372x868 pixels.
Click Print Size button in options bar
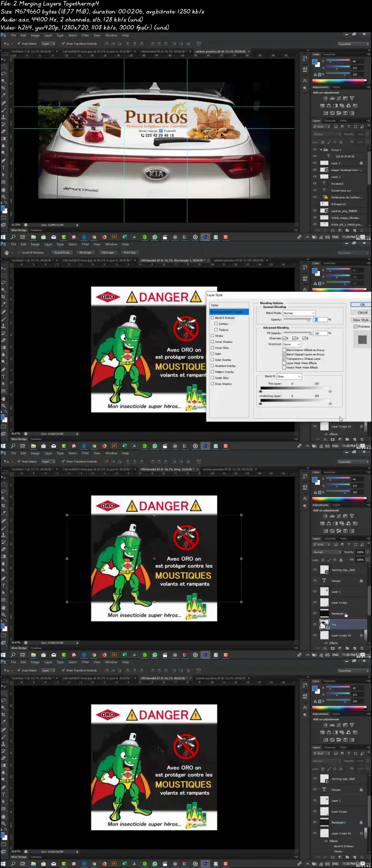click(x=130, y=253)
